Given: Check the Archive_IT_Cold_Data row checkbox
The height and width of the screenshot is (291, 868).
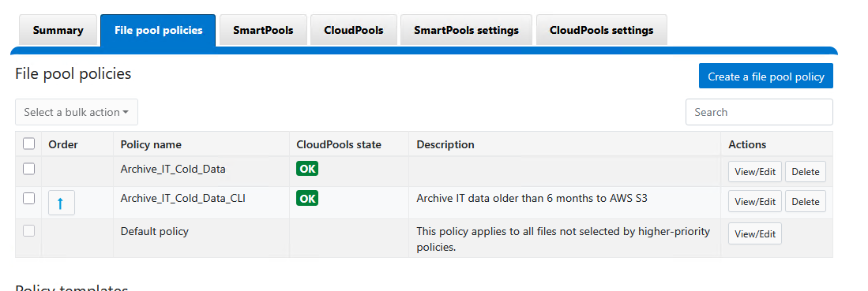Looking at the screenshot, I should point(28,169).
